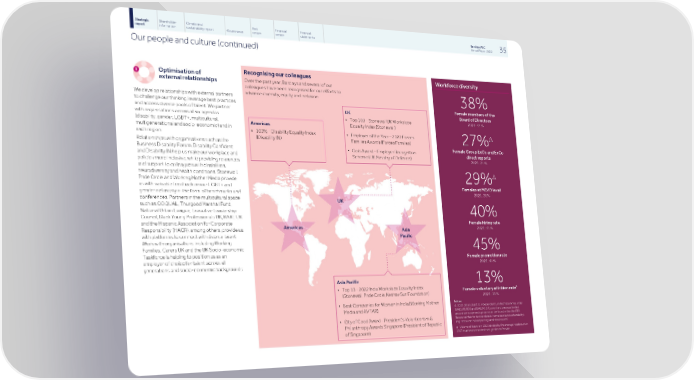694x380 pixels.
Task: Select the Americas star on map
Action: [293, 227]
